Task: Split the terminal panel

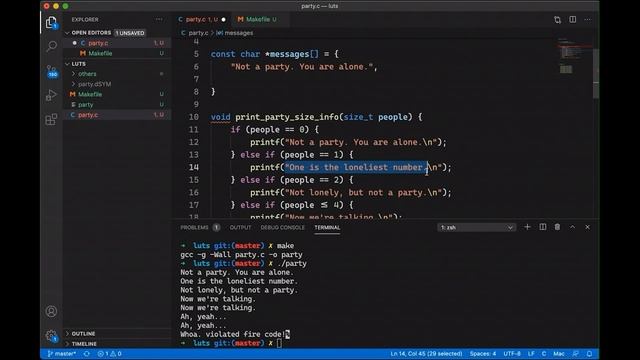Action: pos(542,227)
